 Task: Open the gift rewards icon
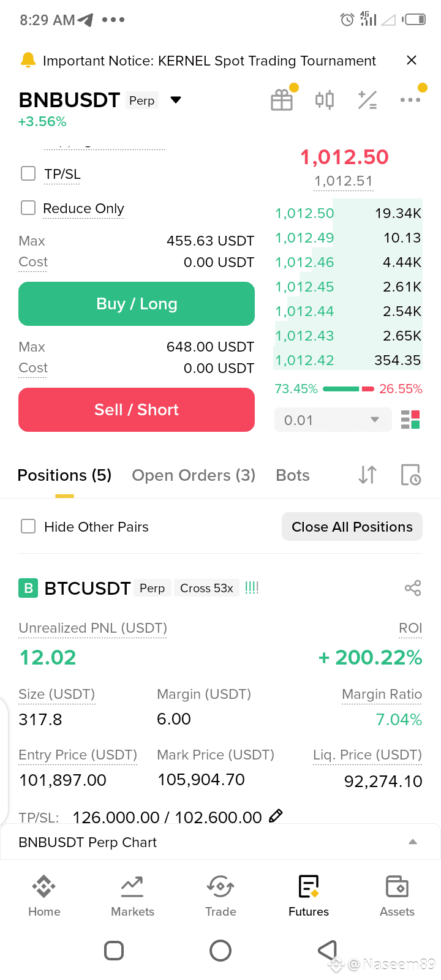point(282,100)
